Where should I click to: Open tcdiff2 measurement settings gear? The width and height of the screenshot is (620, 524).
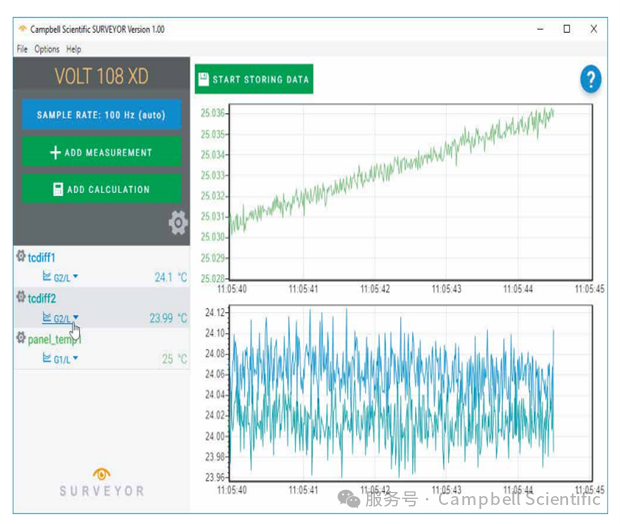click(x=21, y=298)
